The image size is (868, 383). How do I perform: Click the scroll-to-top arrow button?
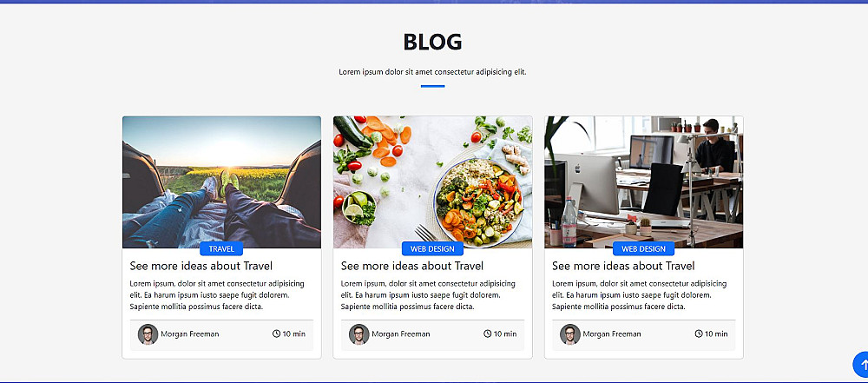[861, 365]
